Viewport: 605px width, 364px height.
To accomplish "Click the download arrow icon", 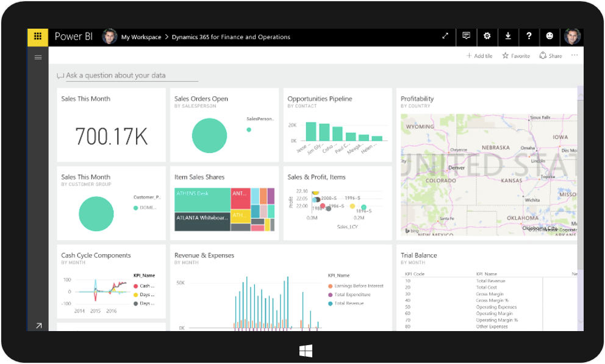I will coord(508,37).
